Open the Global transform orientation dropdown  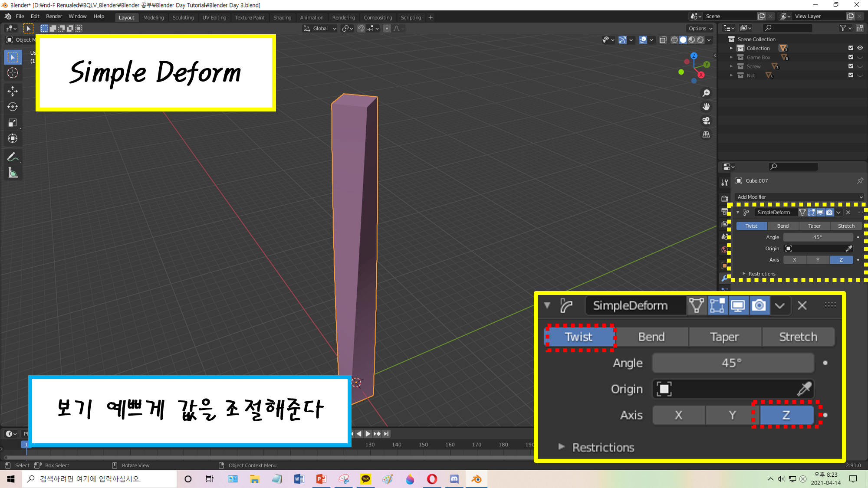320,29
